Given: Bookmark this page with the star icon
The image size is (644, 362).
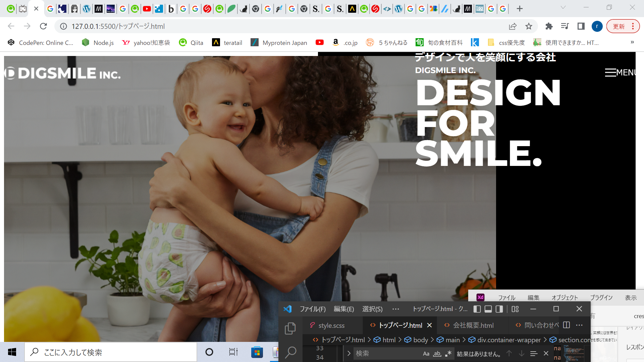Looking at the screenshot, I should [x=529, y=26].
